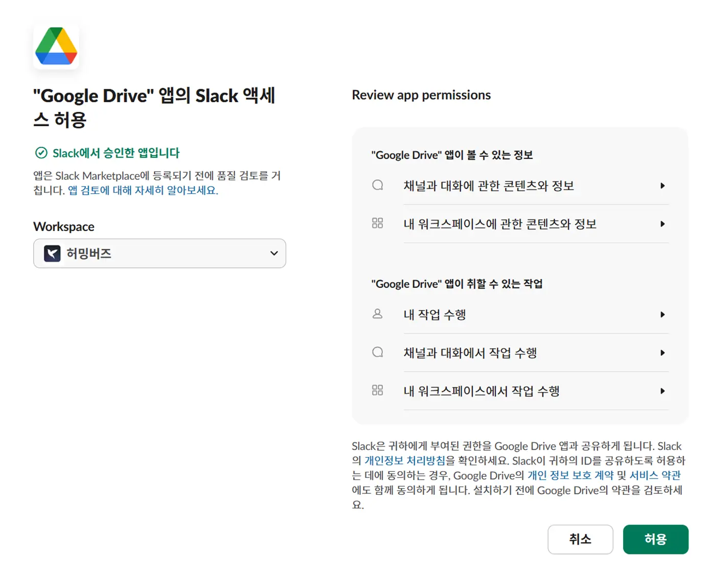Expand the 내 워크스페이스에서 작업 수행 arrow
This screenshot has height=575, width=728.
pyautogui.click(x=662, y=391)
